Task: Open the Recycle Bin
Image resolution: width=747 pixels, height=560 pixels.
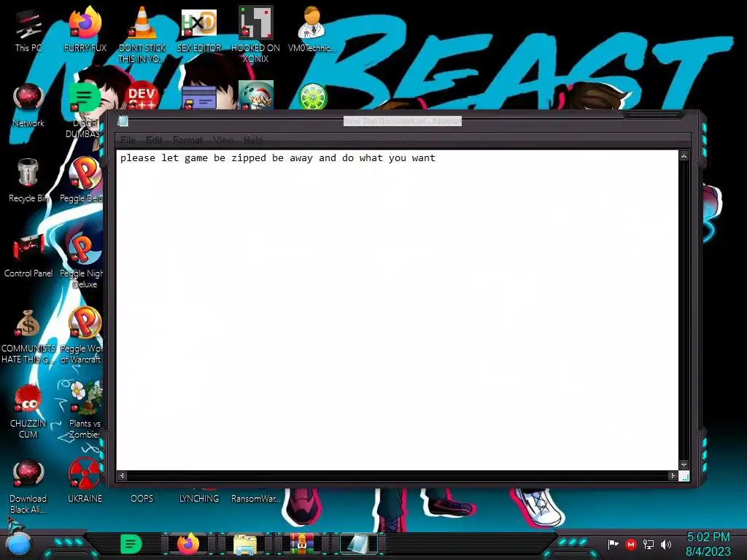Action: pyautogui.click(x=28, y=180)
